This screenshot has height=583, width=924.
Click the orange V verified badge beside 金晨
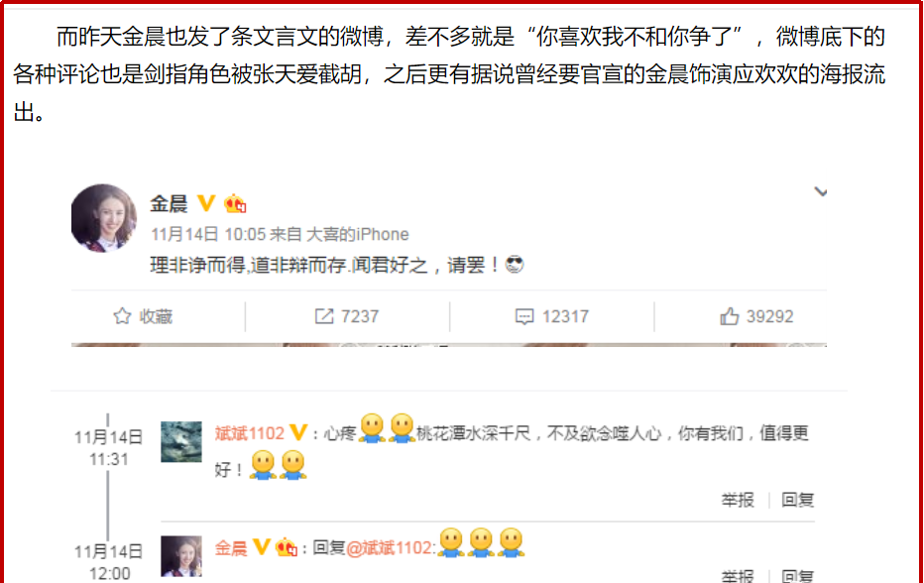[206, 203]
